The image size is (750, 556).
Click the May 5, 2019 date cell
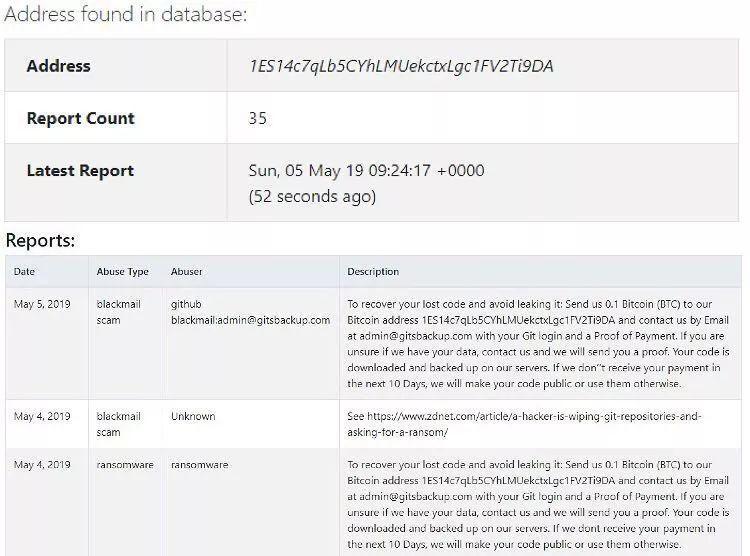(x=42, y=304)
